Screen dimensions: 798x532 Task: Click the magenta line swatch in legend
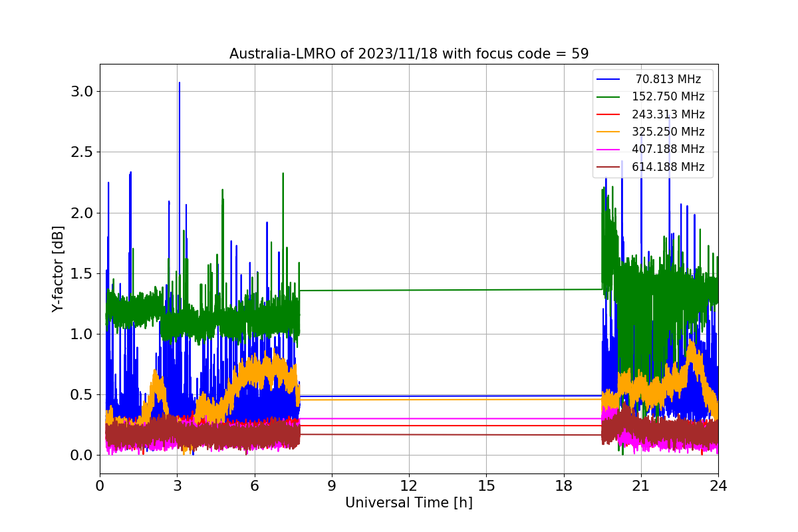[x=608, y=150]
